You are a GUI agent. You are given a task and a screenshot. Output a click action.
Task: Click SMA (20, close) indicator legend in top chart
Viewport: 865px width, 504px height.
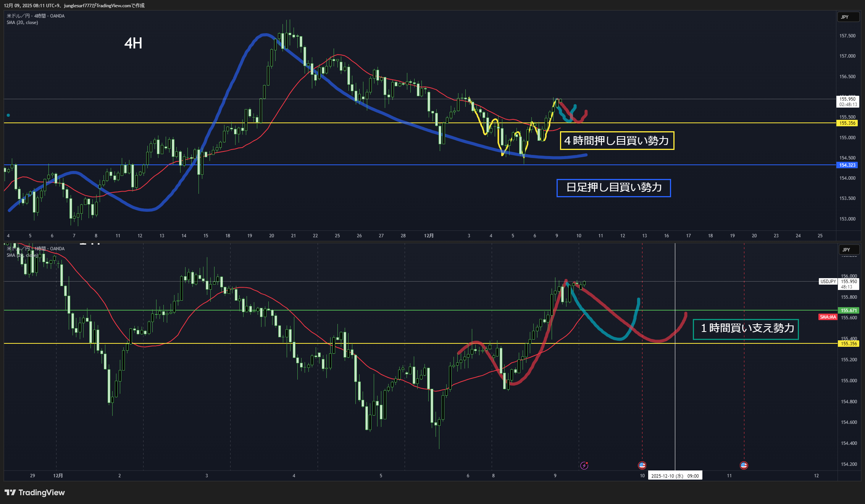[22, 23]
